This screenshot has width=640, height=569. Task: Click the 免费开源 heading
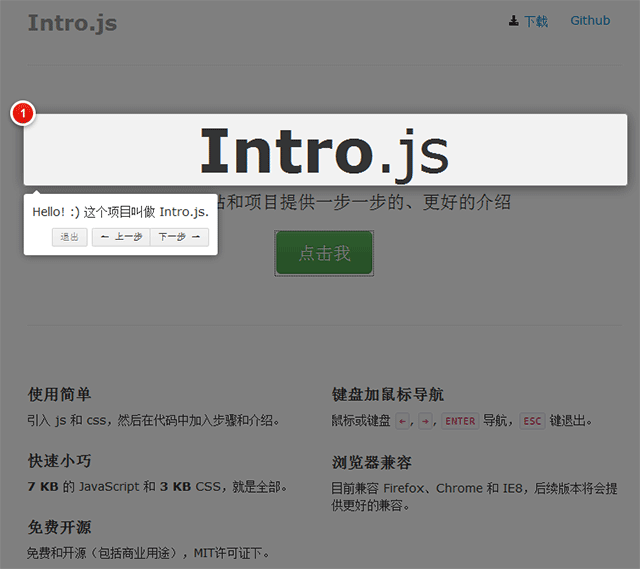[x=60, y=527]
